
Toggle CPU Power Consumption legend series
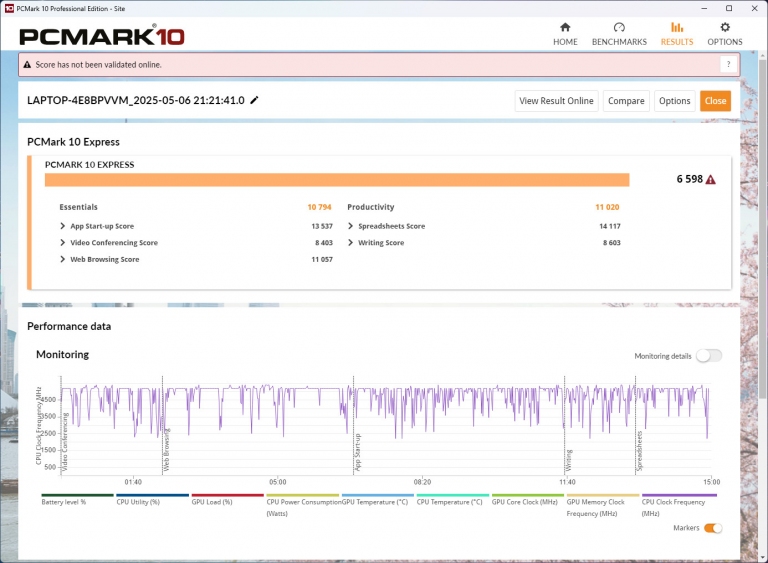click(x=303, y=507)
